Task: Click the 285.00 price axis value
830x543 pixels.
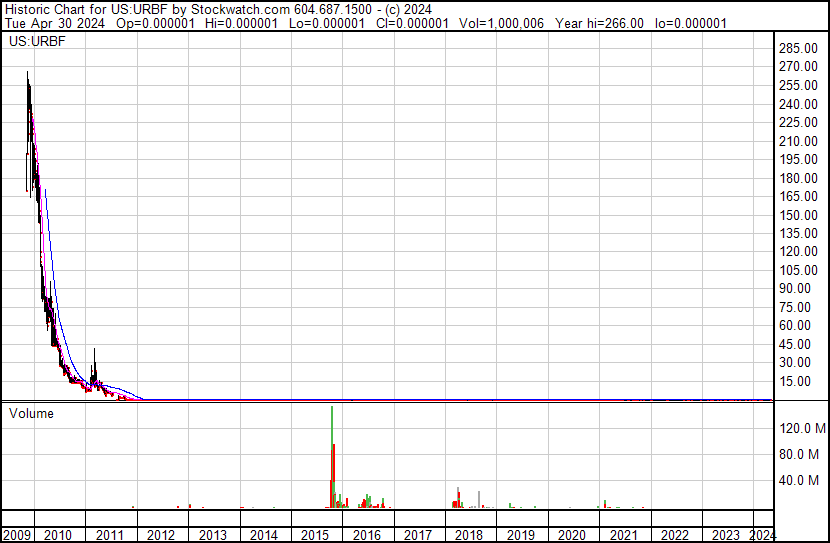Action: pyautogui.click(x=798, y=48)
